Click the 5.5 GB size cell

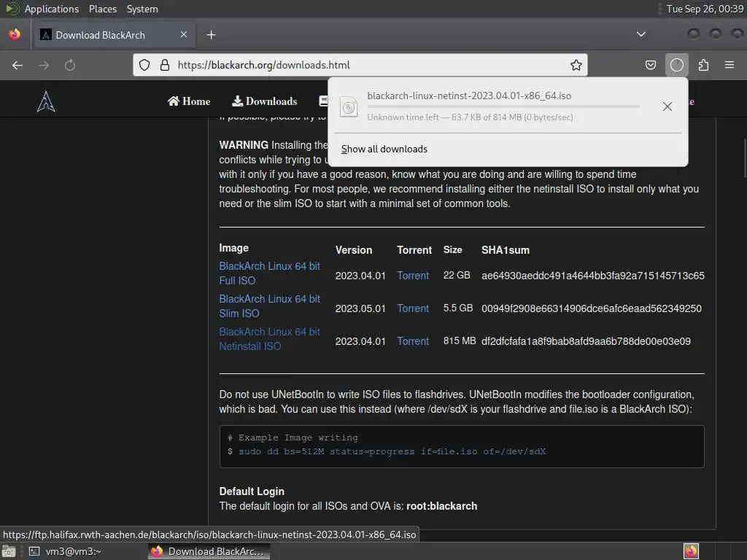pos(458,308)
